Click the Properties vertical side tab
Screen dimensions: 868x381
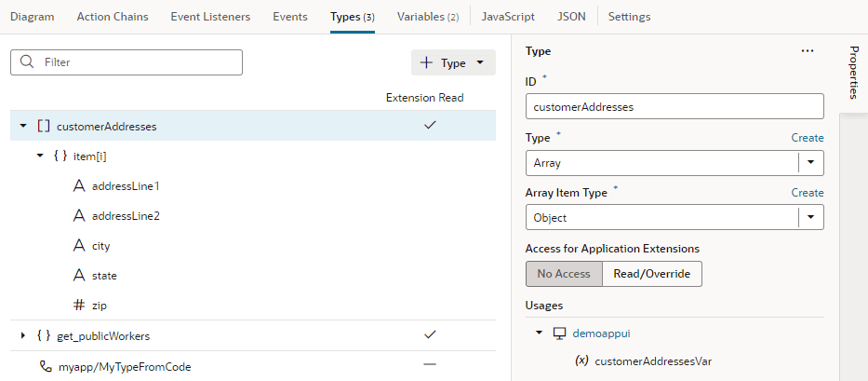(x=854, y=73)
